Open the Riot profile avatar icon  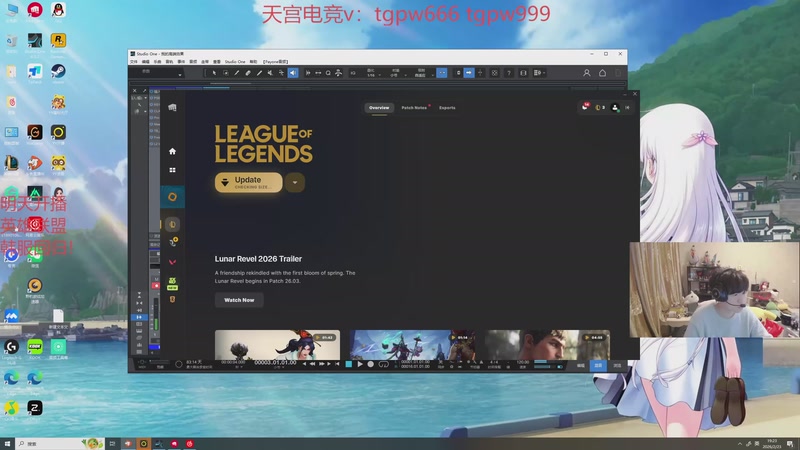(615, 108)
